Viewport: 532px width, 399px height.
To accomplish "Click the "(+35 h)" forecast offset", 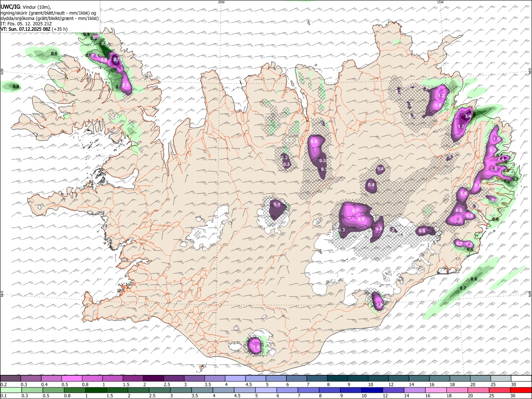I will click(59, 29).
